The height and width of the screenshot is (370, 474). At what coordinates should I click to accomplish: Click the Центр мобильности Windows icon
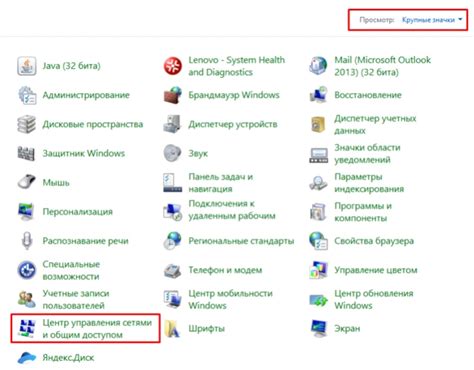click(x=173, y=299)
